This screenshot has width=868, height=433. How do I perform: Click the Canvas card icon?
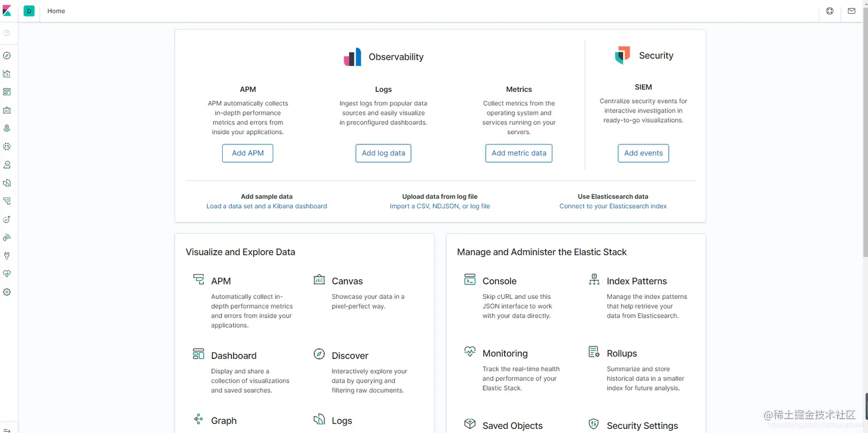pyautogui.click(x=319, y=279)
